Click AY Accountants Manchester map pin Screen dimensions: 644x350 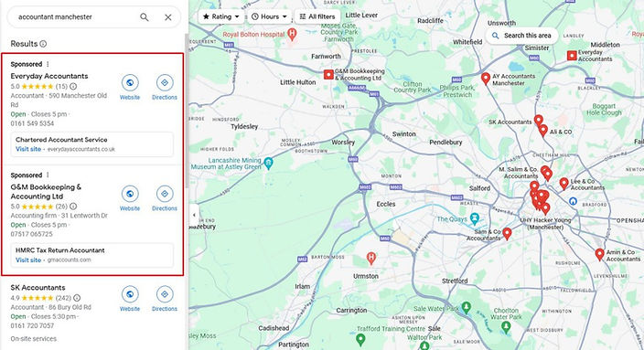[x=486, y=78]
